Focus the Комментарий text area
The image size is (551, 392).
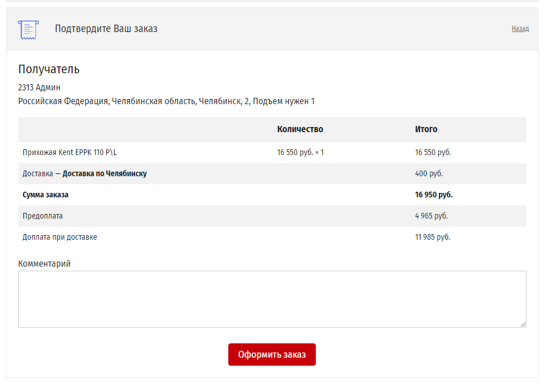pos(272,299)
